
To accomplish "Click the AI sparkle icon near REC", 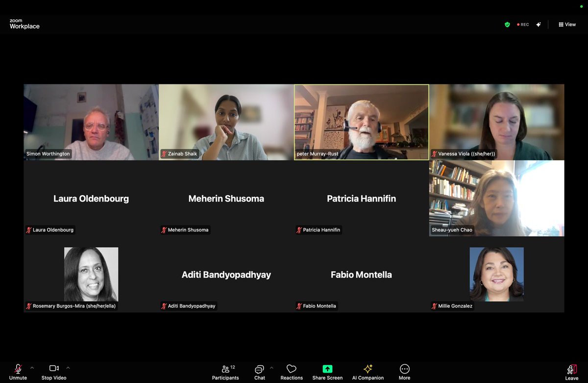I will pos(539,25).
